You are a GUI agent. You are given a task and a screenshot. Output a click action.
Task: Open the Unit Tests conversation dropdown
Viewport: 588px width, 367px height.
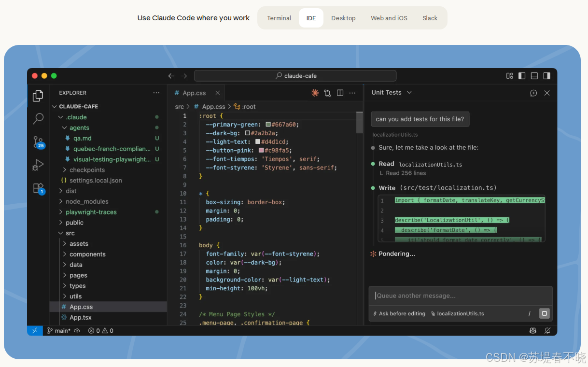[x=392, y=92]
